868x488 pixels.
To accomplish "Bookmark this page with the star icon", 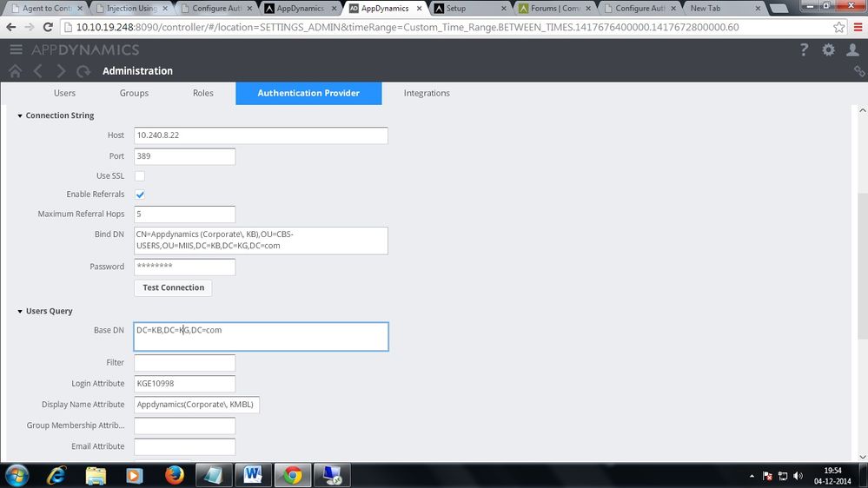I will tap(838, 27).
